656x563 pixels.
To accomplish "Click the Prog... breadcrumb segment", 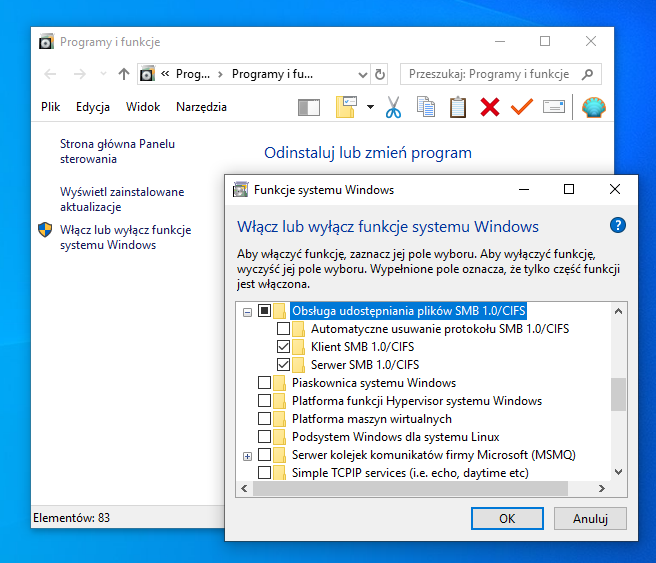I will pos(193,74).
